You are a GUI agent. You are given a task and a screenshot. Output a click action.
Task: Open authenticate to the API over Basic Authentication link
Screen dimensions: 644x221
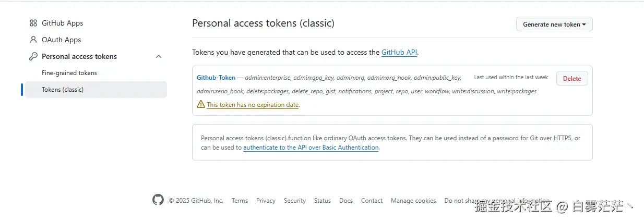click(311, 148)
